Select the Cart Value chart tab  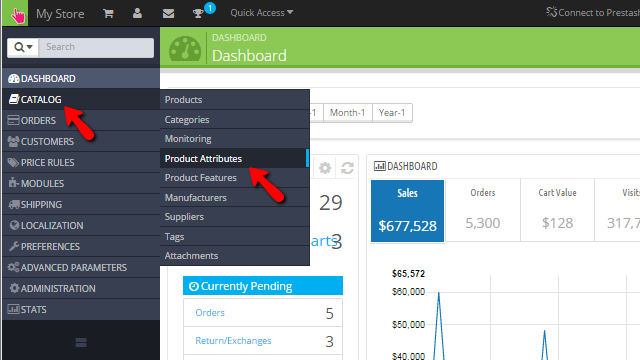(558, 210)
